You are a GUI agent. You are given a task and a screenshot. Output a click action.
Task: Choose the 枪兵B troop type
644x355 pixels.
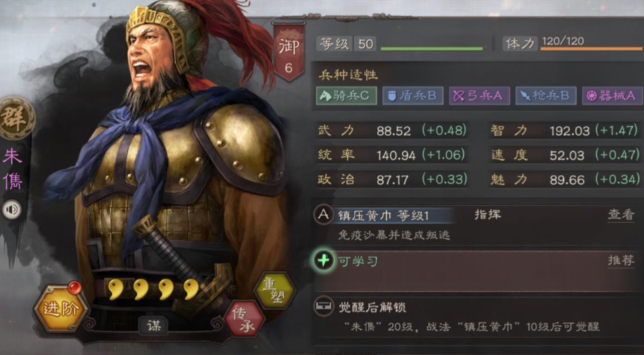coord(546,95)
